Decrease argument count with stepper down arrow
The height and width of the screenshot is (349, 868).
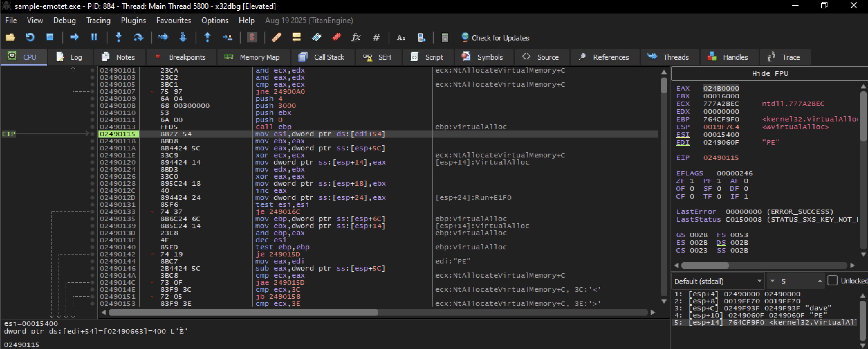[x=773, y=281]
